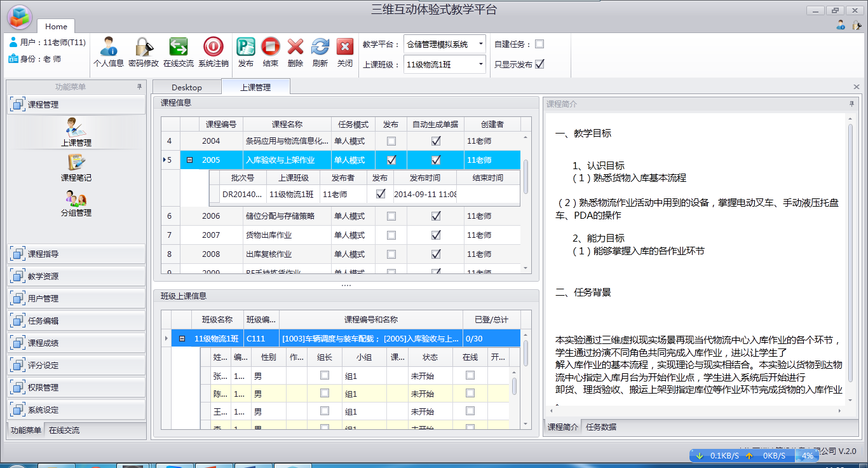Open 在线交流 online chat toolbar icon
Screen dimensions: 868x468
(x=179, y=47)
